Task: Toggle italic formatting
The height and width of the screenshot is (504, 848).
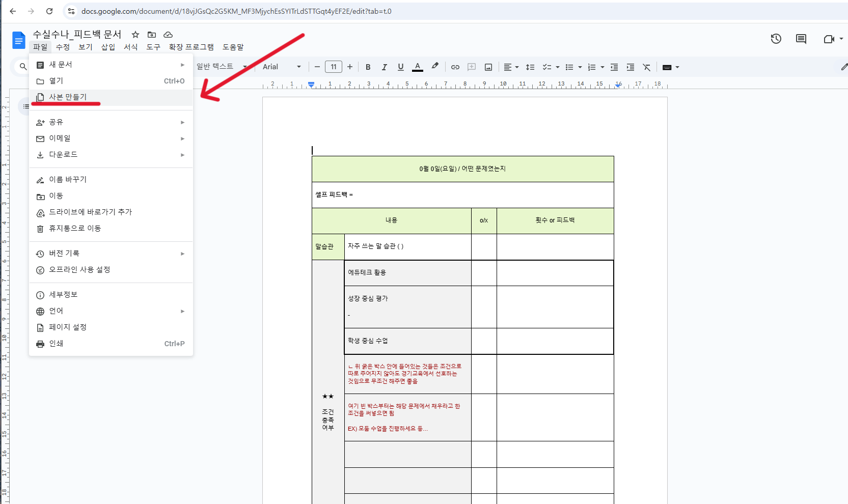Action: point(384,67)
